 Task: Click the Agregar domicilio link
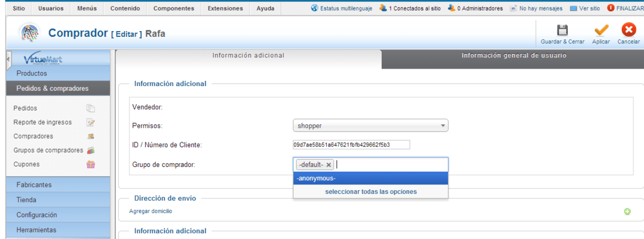click(x=150, y=211)
